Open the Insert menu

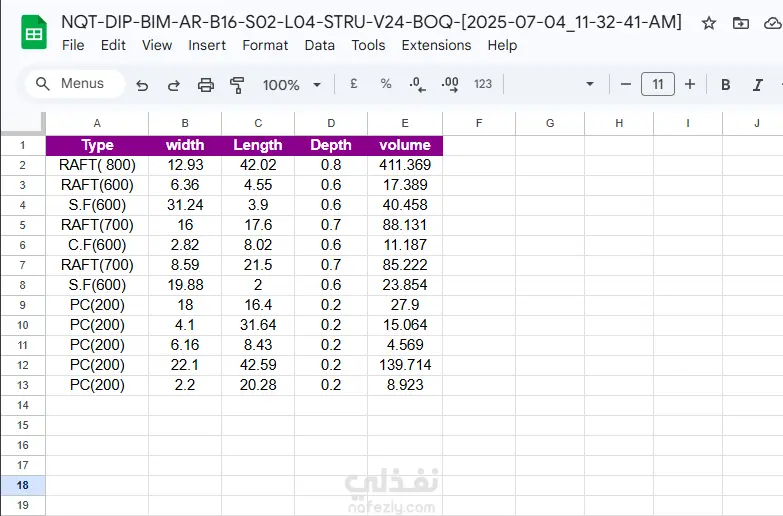pyautogui.click(x=207, y=45)
